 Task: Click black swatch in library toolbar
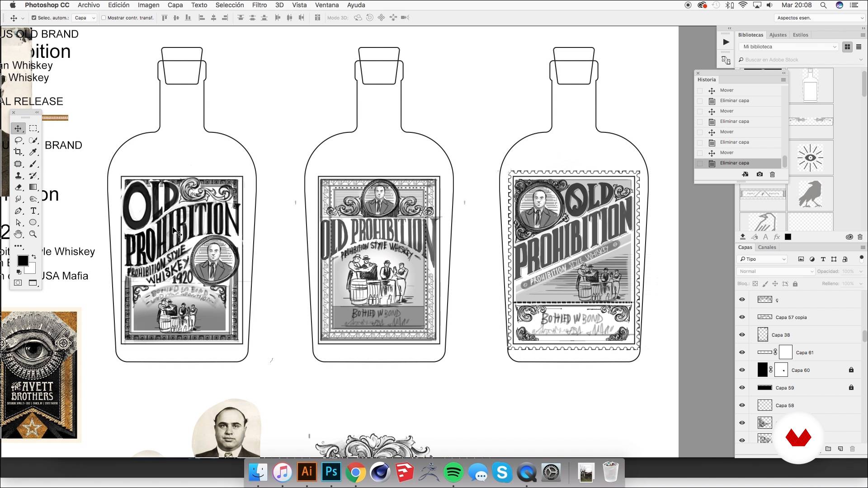coord(788,237)
